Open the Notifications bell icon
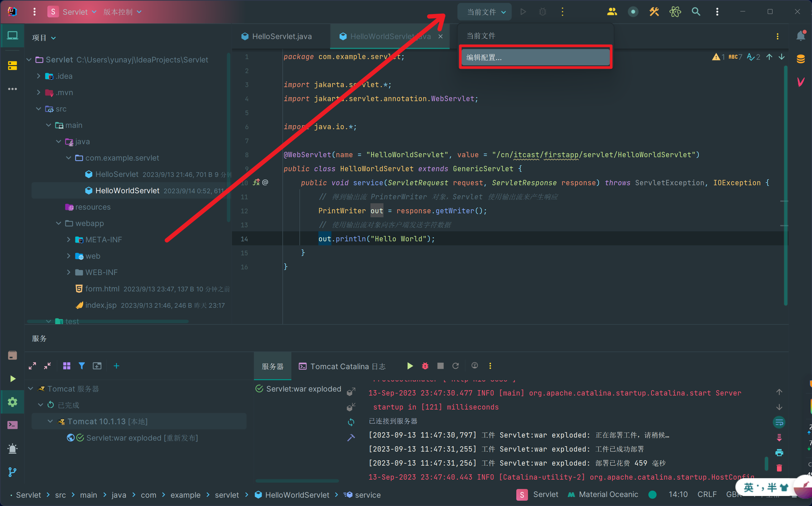This screenshot has height=506, width=812. click(x=801, y=36)
